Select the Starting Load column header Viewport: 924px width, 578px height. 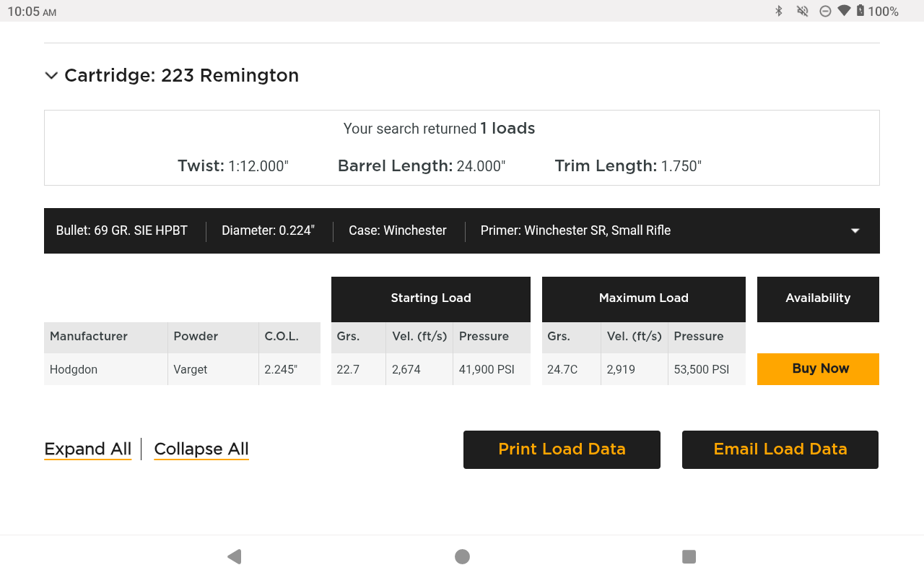[430, 298]
